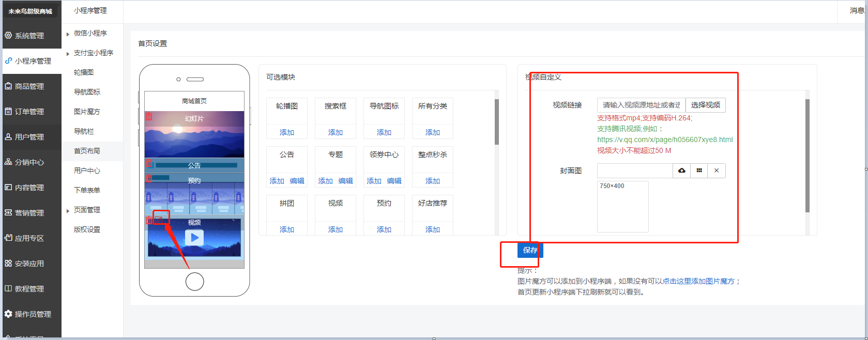
Task: Add the 领券中心 module via 添加
Action: click(374, 181)
